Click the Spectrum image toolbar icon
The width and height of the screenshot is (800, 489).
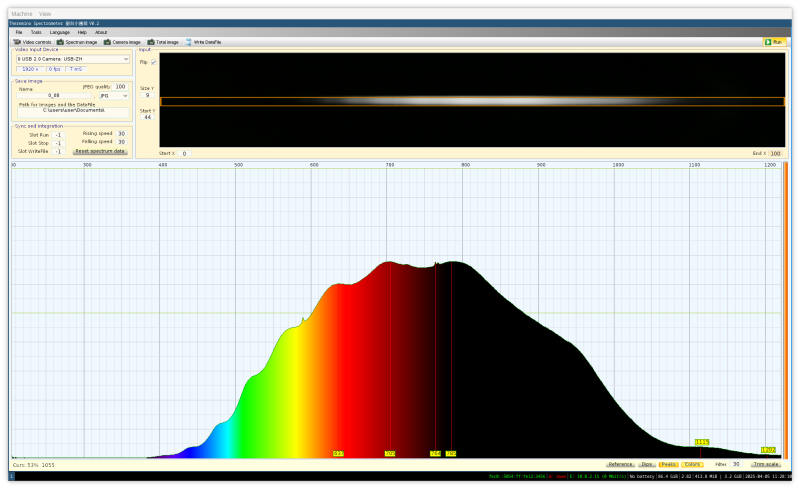pos(77,42)
